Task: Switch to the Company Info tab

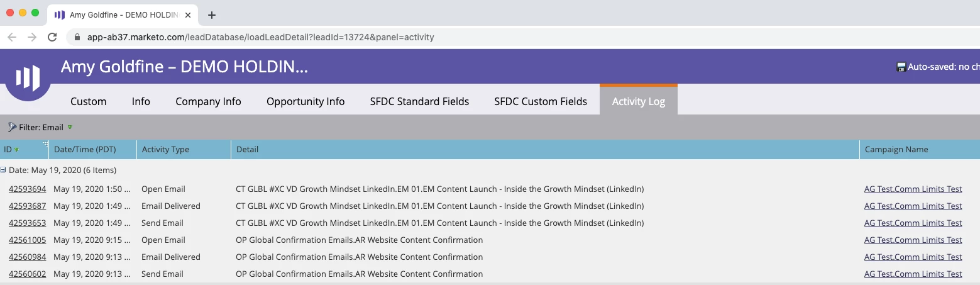Action: click(x=208, y=101)
